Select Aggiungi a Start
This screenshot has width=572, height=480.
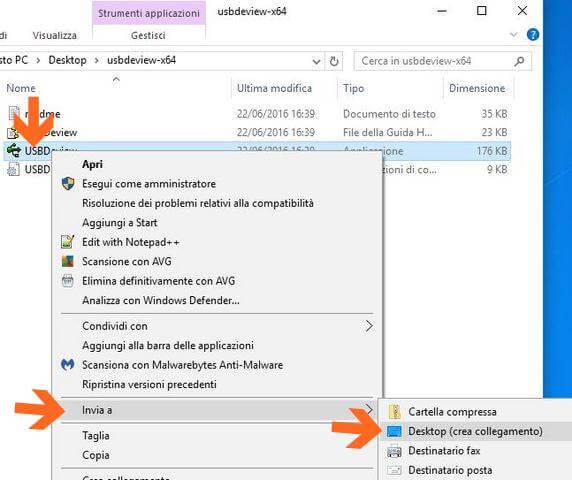point(120,222)
